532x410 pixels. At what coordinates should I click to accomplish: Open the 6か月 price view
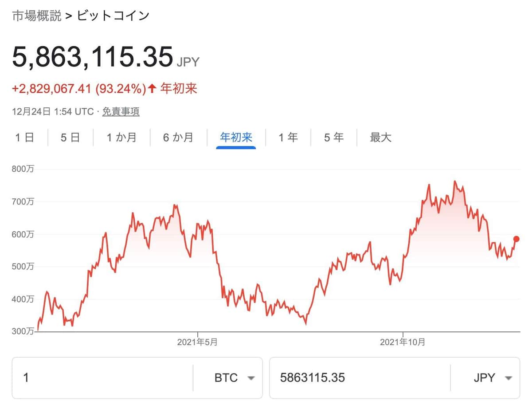pyautogui.click(x=177, y=138)
